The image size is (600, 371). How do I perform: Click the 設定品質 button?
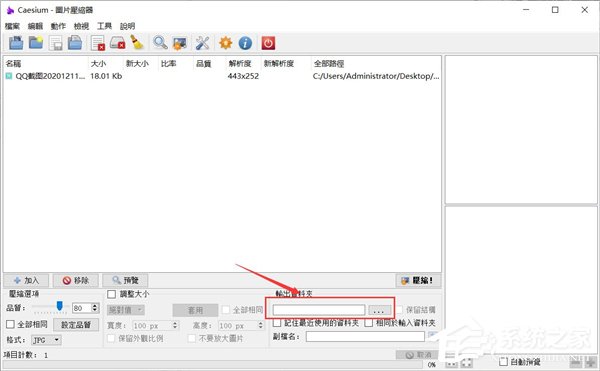[x=76, y=325]
